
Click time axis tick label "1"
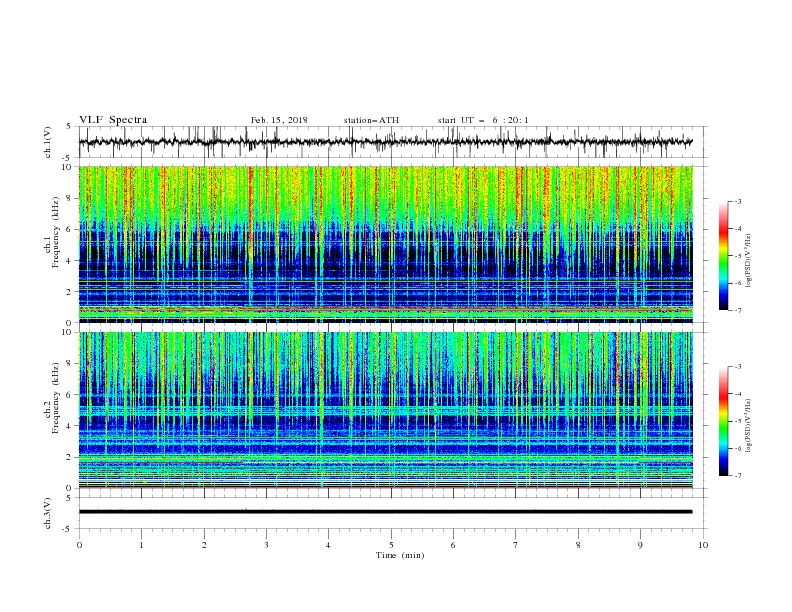[141, 545]
